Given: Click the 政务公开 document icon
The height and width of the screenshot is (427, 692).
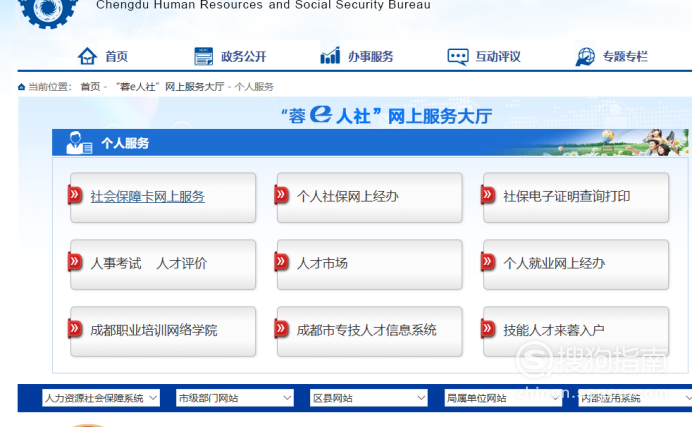Looking at the screenshot, I should (x=203, y=56).
